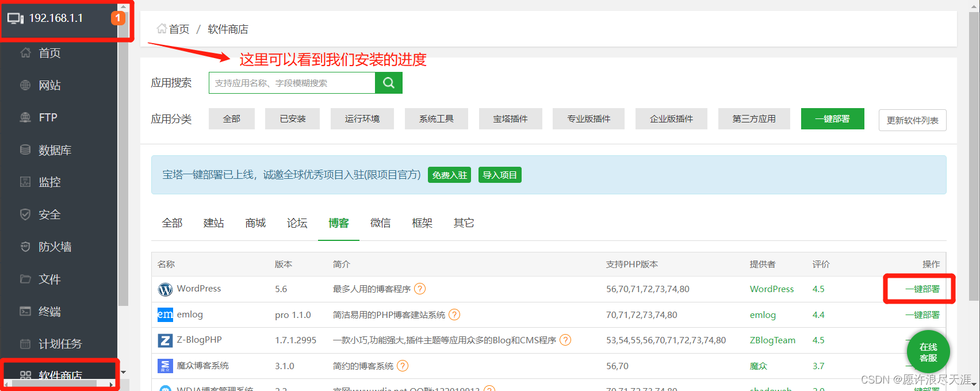
Task: Filter by 专业版插件 category
Action: (589, 118)
